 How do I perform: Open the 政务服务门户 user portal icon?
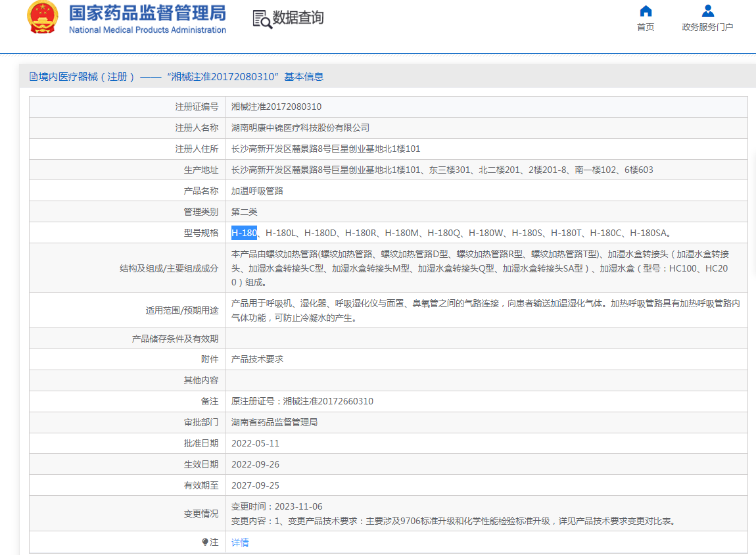[708, 11]
